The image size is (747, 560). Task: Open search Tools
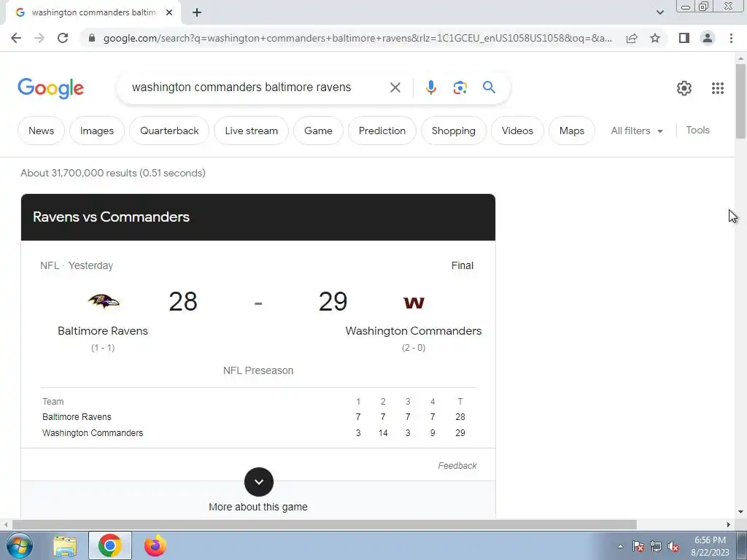[697, 130]
